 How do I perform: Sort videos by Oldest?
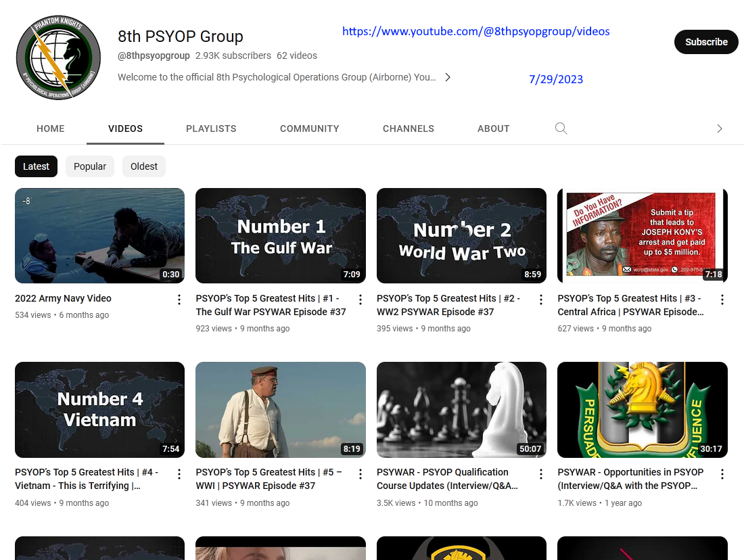coord(144,166)
